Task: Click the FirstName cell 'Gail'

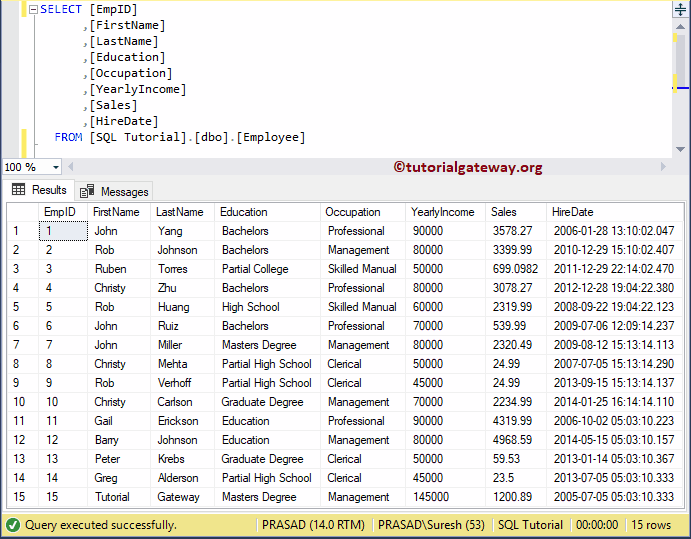Action: tap(119, 421)
